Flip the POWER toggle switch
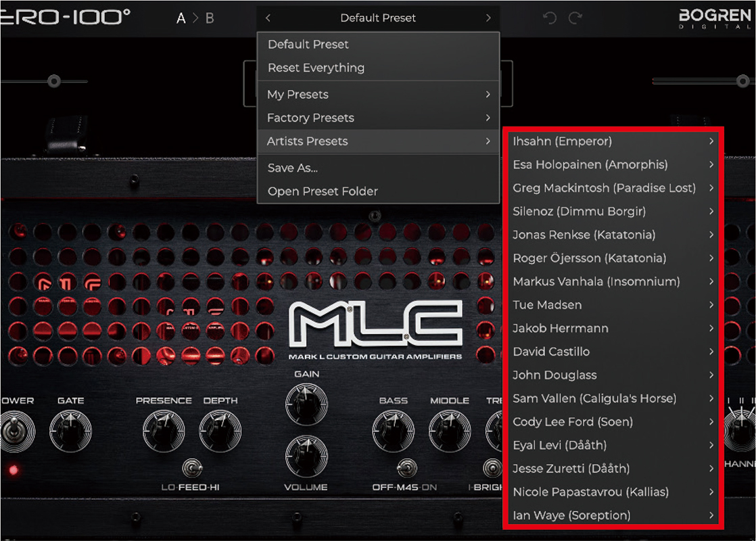 click(x=16, y=431)
